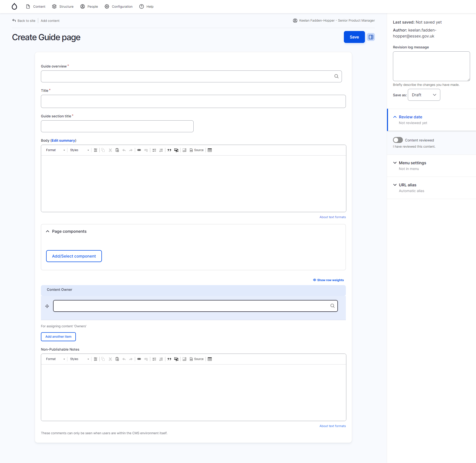Open the sidebar layout toggle beside Save
The height and width of the screenshot is (463, 476).
click(x=371, y=37)
